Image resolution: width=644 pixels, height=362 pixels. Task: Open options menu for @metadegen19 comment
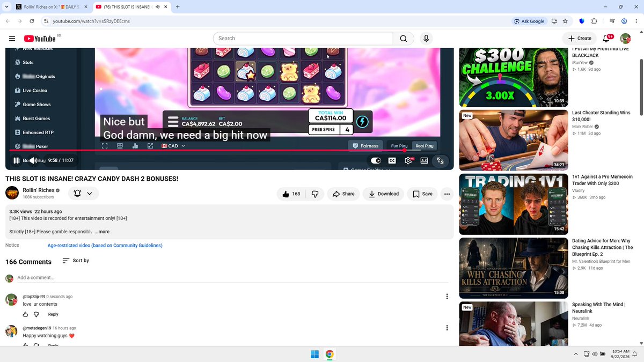pyautogui.click(x=447, y=328)
